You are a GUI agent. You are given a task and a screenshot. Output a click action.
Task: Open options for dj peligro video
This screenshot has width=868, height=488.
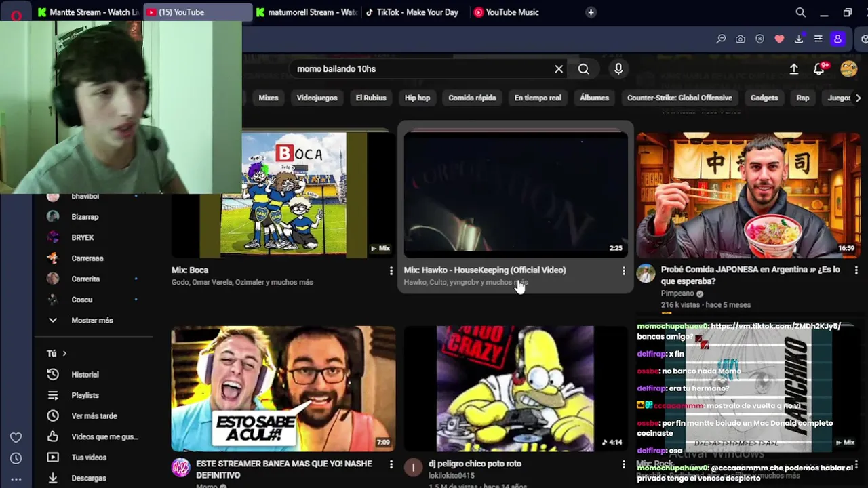pyautogui.click(x=623, y=464)
